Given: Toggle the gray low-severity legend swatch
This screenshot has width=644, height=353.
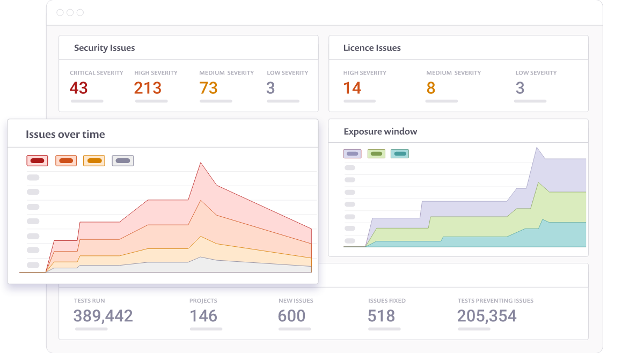Looking at the screenshot, I should (122, 160).
